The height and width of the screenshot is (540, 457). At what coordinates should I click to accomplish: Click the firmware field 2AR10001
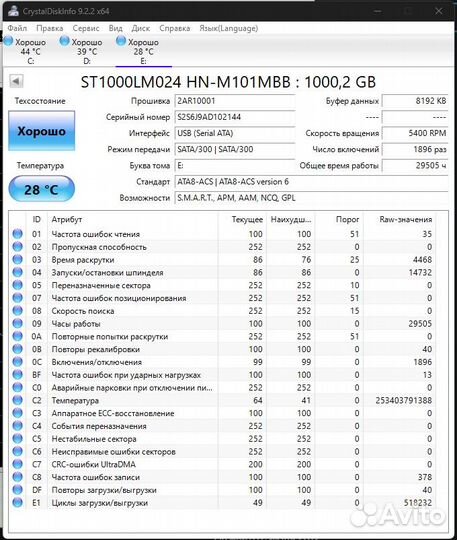235,101
